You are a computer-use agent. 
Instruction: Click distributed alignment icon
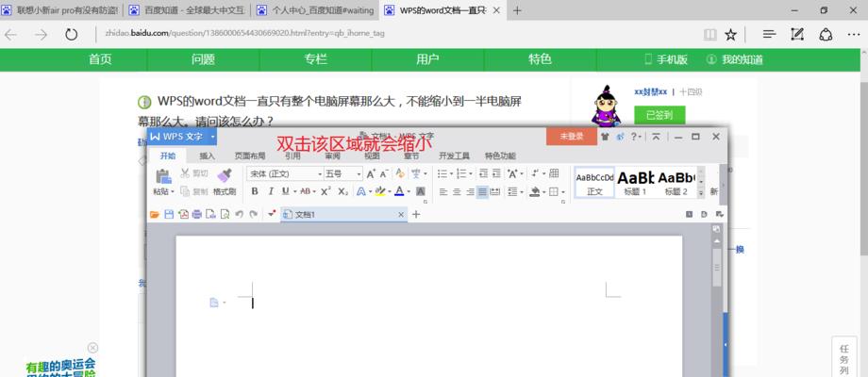pos(495,192)
